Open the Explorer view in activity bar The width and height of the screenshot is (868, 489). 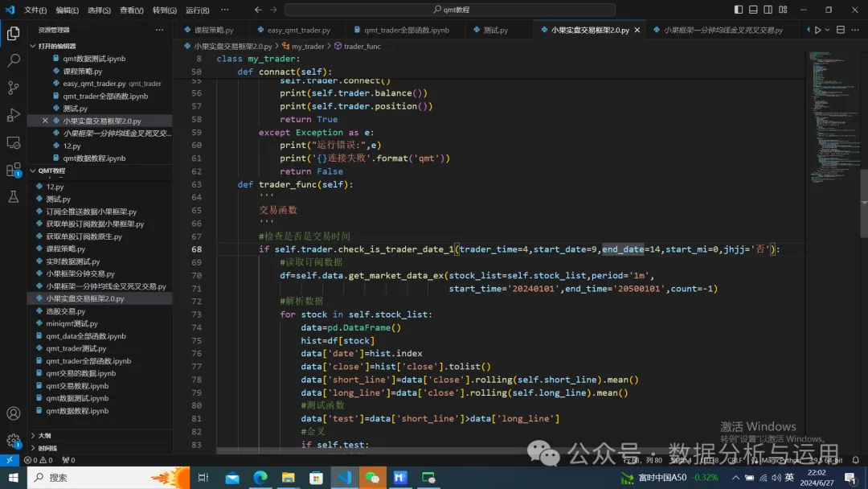(x=14, y=33)
